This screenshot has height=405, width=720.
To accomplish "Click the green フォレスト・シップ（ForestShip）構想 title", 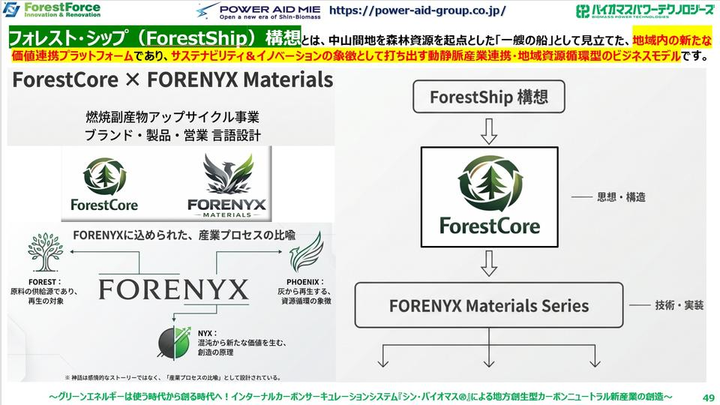I will point(155,37).
